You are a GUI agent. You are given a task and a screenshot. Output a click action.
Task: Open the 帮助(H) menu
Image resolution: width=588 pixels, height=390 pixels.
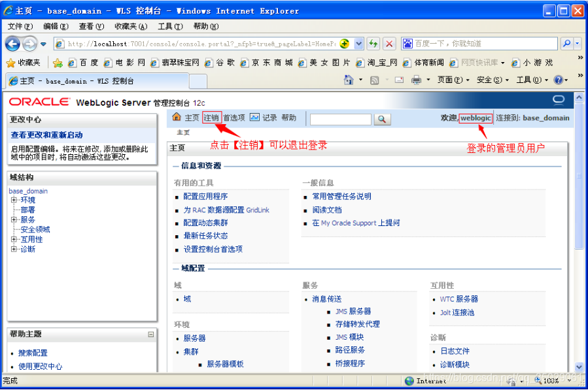(x=206, y=26)
